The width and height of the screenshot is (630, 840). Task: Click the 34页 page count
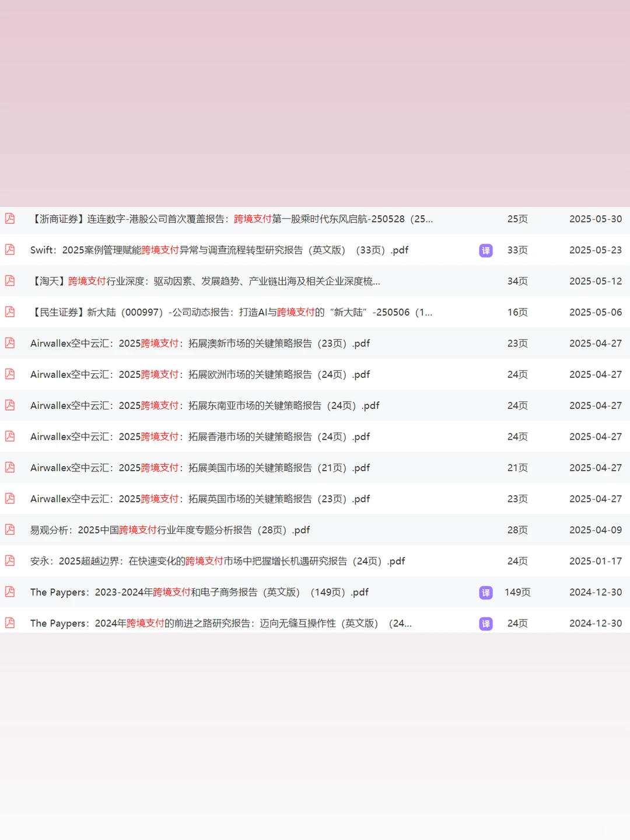pos(517,281)
